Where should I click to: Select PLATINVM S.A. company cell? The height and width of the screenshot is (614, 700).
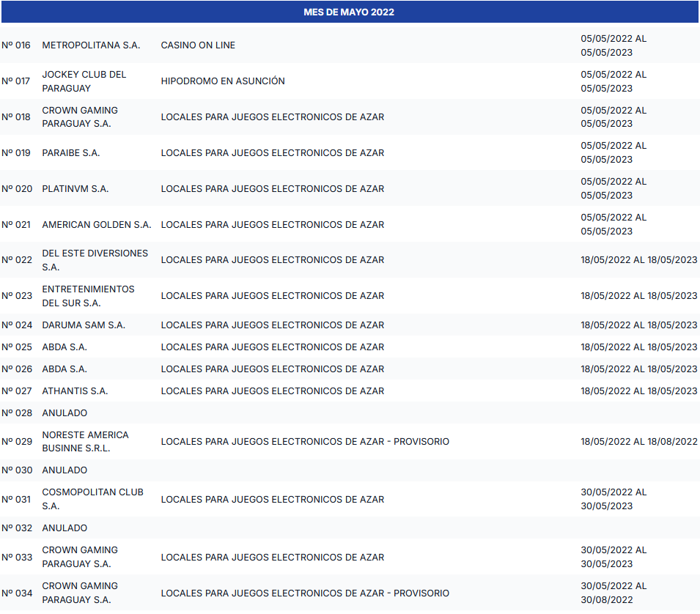pos(75,189)
